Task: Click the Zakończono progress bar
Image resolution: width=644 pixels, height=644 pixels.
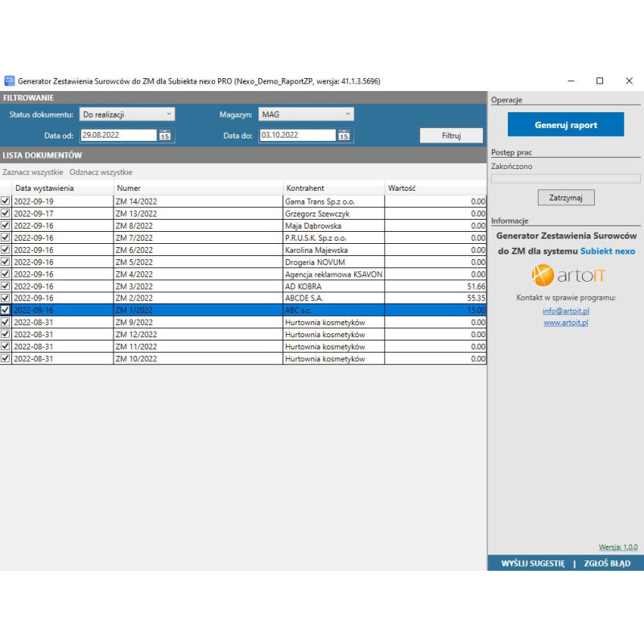Action: point(565,179)
